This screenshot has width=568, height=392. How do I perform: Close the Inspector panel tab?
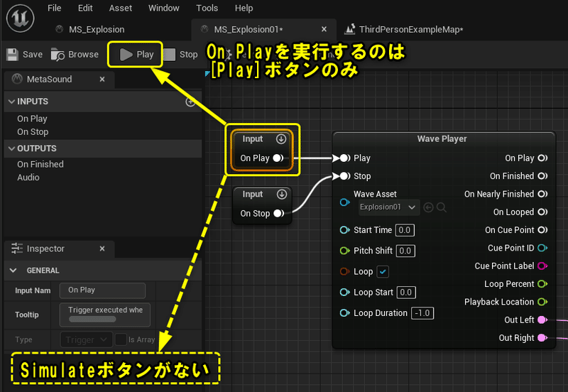(x=102, y=249)
